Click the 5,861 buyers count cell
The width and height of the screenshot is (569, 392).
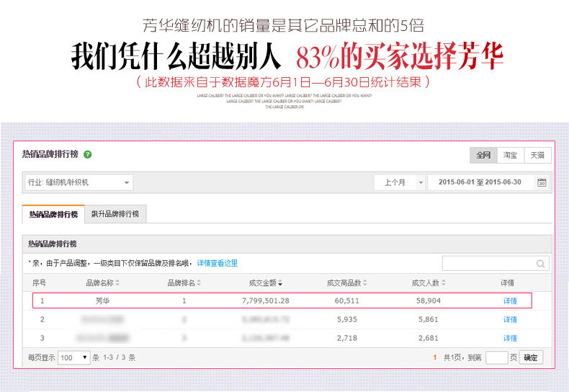[429, 319]
